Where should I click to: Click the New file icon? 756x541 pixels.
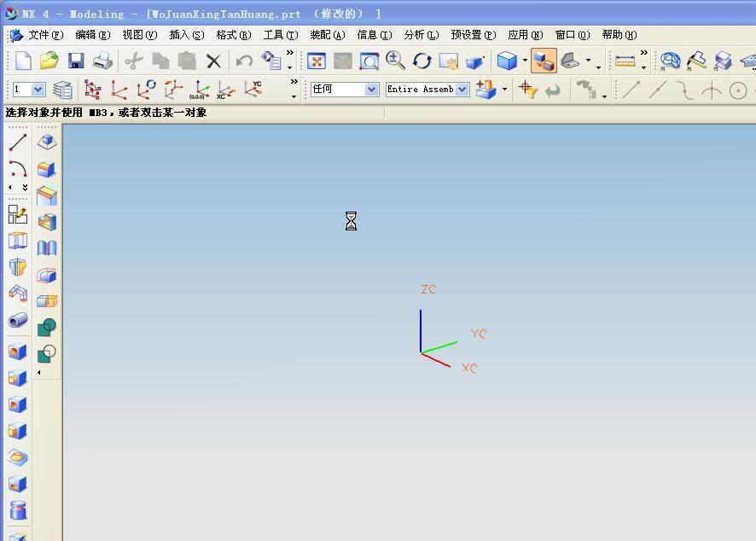[x=23, y=61]
